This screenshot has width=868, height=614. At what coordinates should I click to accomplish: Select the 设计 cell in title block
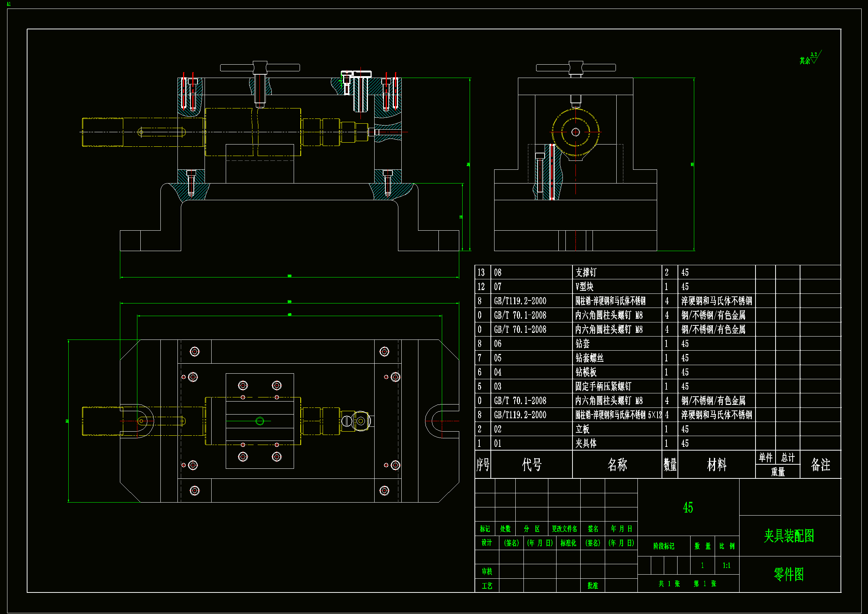pos(487,543)
